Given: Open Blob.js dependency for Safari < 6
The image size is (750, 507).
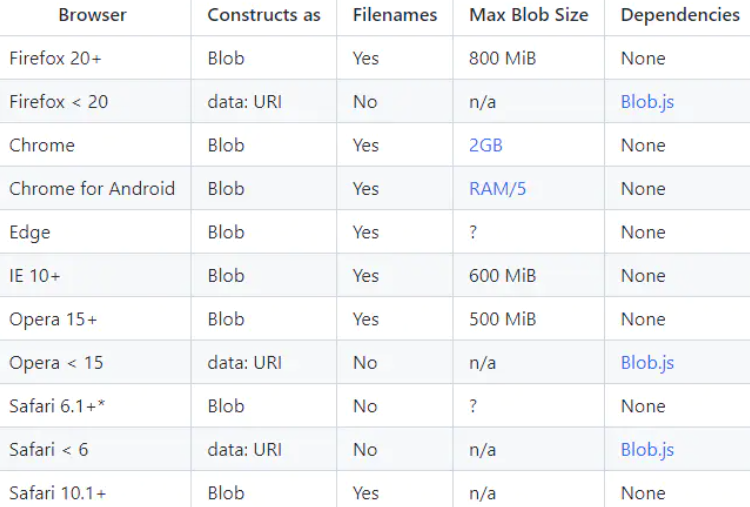Looking at the screenshot, I should click(647, 450).
